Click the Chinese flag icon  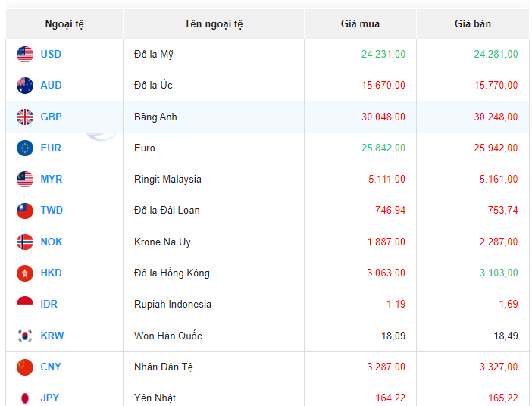click(x=25, y=367)
